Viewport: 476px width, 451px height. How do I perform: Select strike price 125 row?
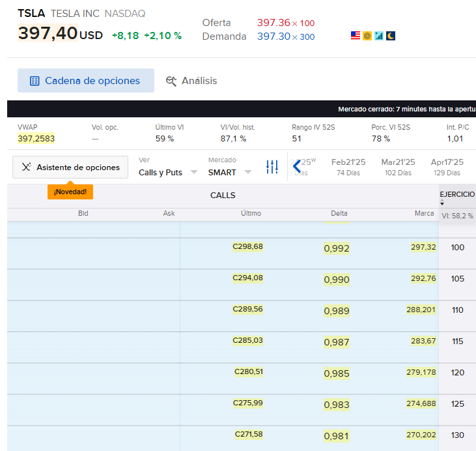coord(458,404)
